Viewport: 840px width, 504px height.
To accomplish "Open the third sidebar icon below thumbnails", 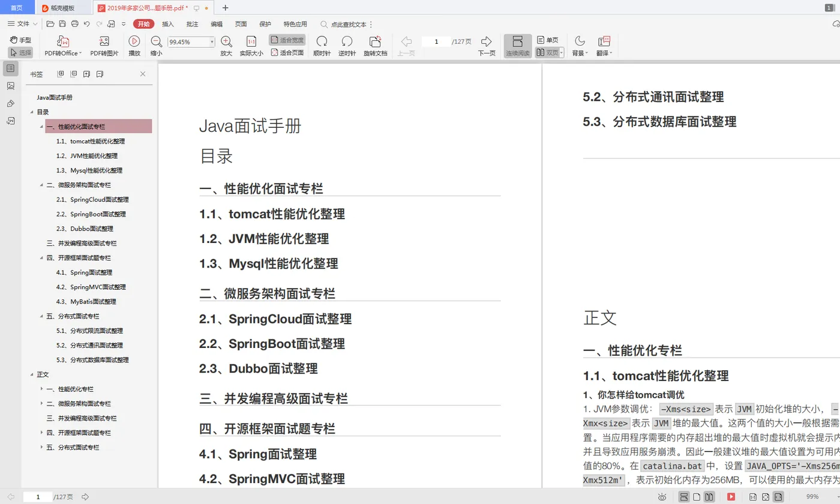I will (11, 104).
